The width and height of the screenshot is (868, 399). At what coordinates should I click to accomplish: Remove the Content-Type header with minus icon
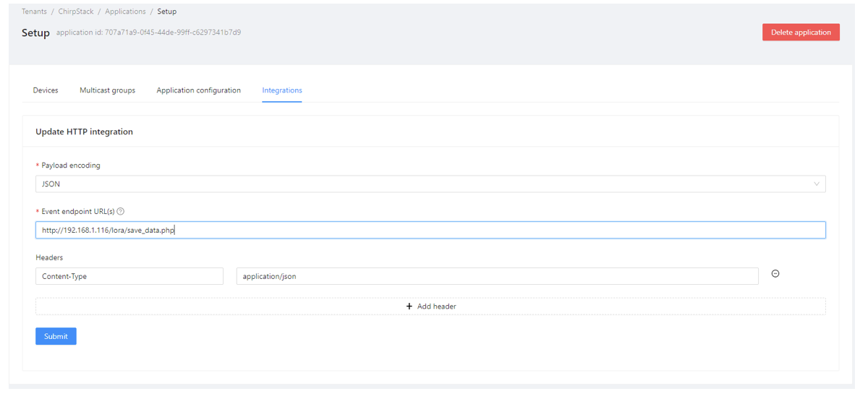[775, 274]
